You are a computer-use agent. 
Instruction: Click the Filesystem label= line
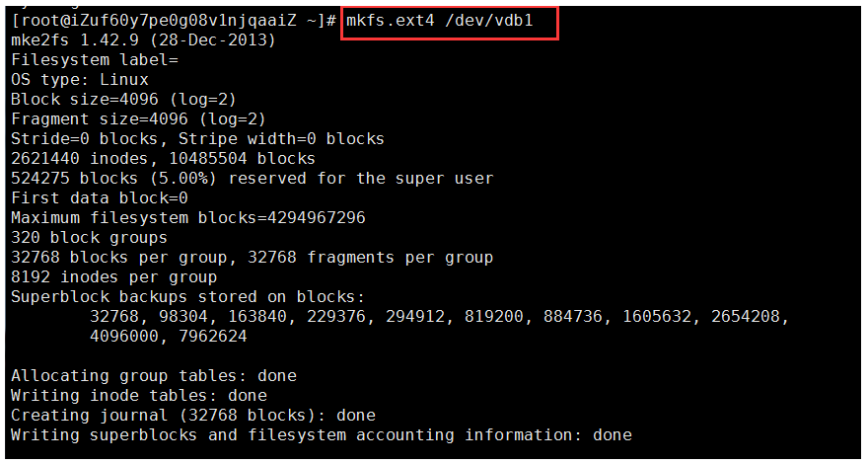94,61
